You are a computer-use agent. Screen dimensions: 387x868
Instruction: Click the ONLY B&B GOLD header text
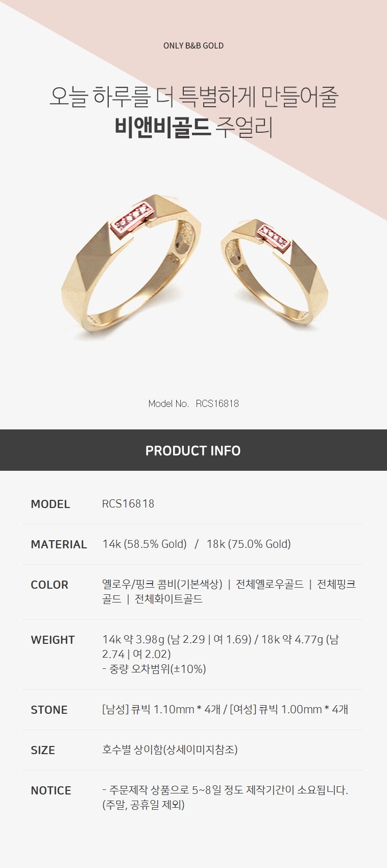[x=194, y=45]
